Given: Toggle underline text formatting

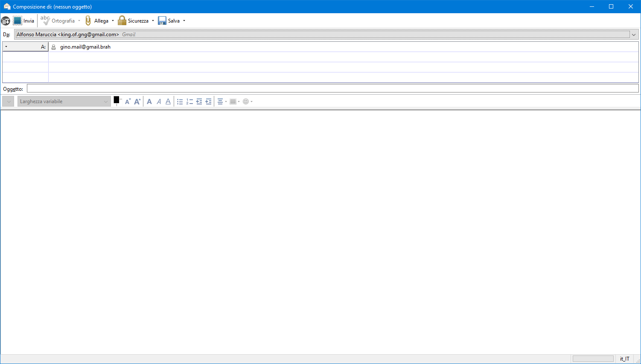Looking at the screenshot, I should pyautogui.click(x=168, y=101).
